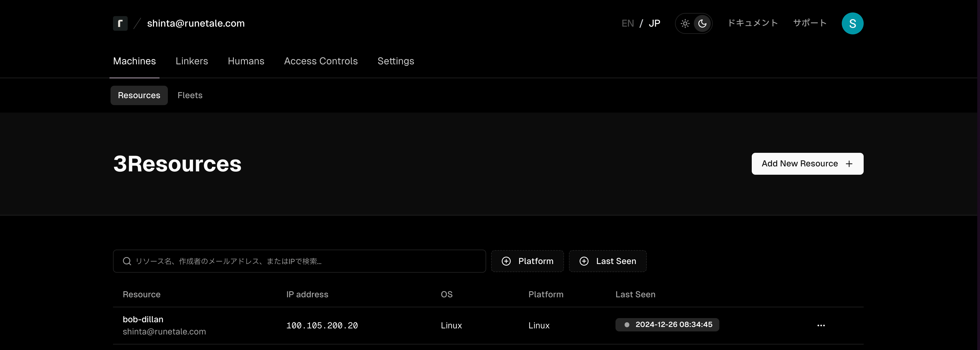Viewport: 980px width, 350px height.
Task: Open the Linkers tab
Action: (192, 61)
